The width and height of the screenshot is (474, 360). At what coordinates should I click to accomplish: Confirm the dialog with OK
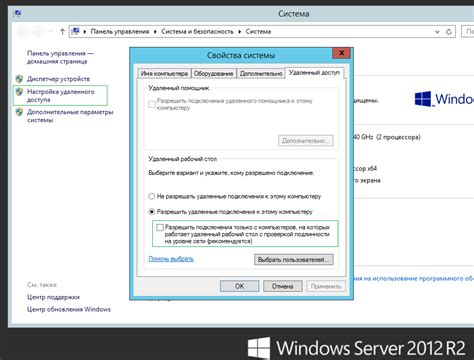point(239,286)
